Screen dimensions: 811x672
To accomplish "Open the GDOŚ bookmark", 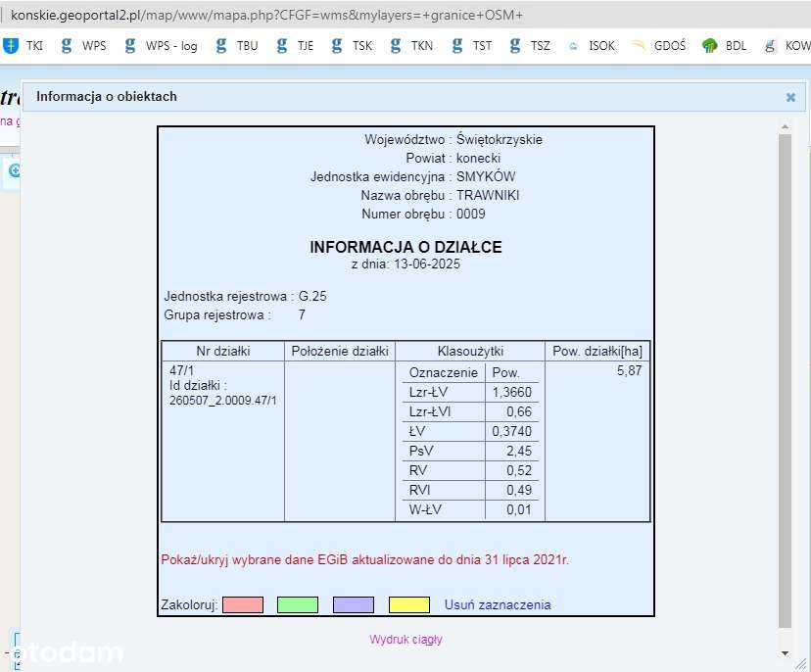I will tap(658, 45).
